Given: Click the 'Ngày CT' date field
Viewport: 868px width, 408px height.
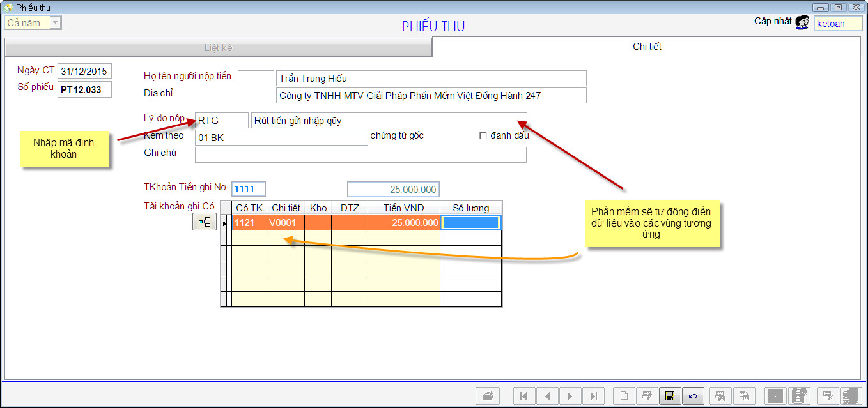Looking at the screenshot, I should coord(84,71).
